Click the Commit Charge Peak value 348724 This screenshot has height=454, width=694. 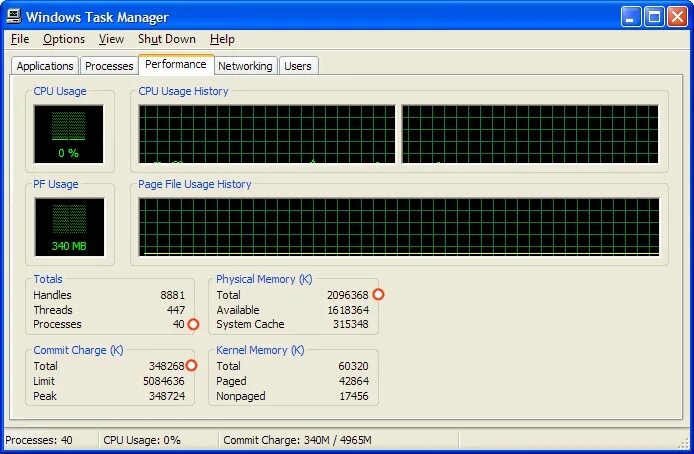click(167, 396)
